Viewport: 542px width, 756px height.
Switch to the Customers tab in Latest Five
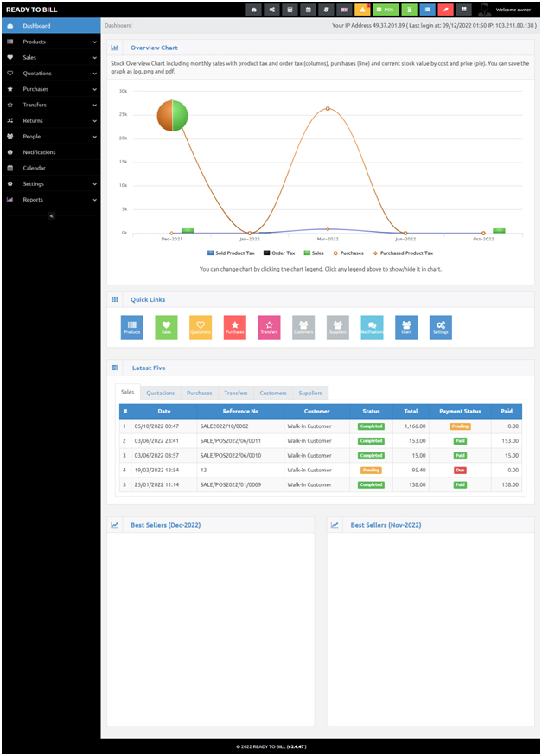tap(273, 393)
